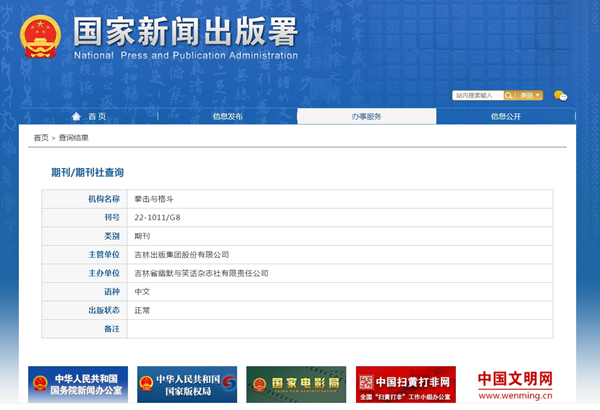Select the 办事服务 navigation tab
Image resolution: width=600 pixels, height=410 pixels.
pos(367,116)
